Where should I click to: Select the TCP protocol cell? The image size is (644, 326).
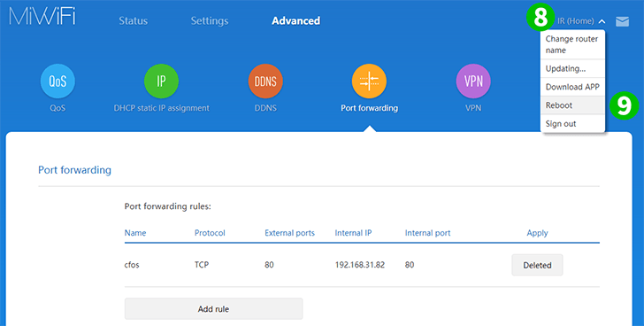tap(202, 265)
